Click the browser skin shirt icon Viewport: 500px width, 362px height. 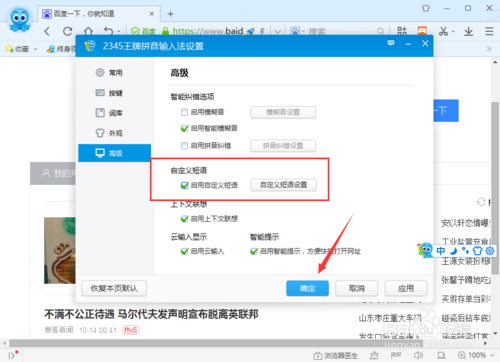click(426, 8)
